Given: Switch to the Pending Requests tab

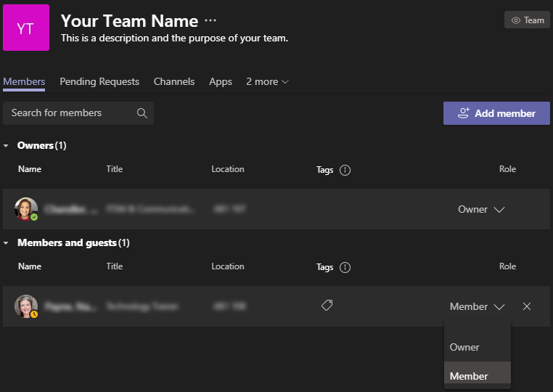Looking at the screenshot, I should [99, 82].
